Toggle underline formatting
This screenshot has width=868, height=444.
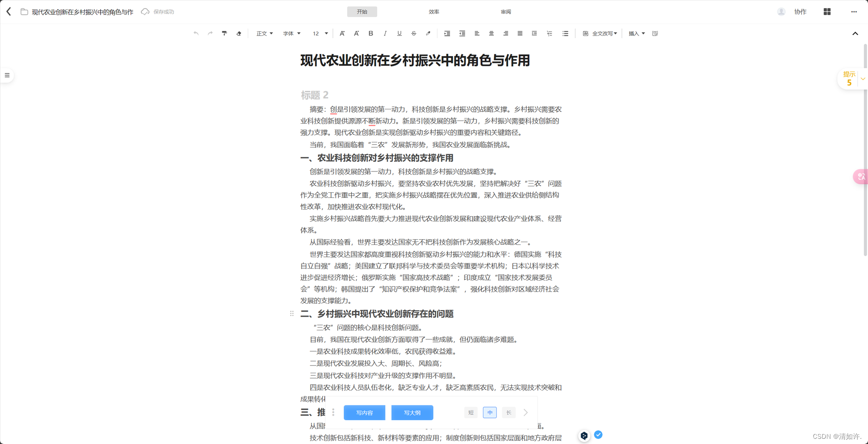pos(399,33)
